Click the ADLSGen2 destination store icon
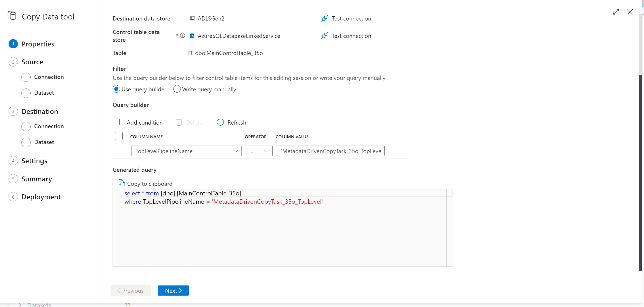This screenshot has width=644, height=307. pos(191,18)
